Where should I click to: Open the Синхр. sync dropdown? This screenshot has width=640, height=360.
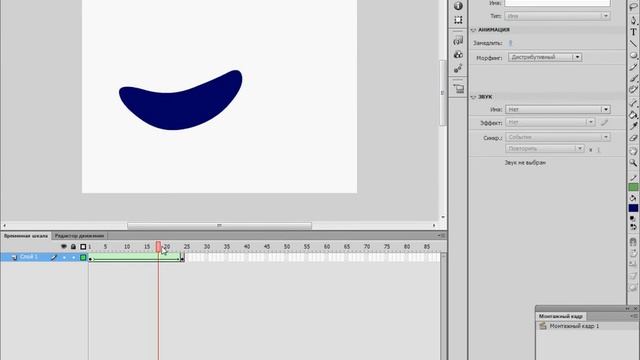pyautogui.click(x=558, y=137)
